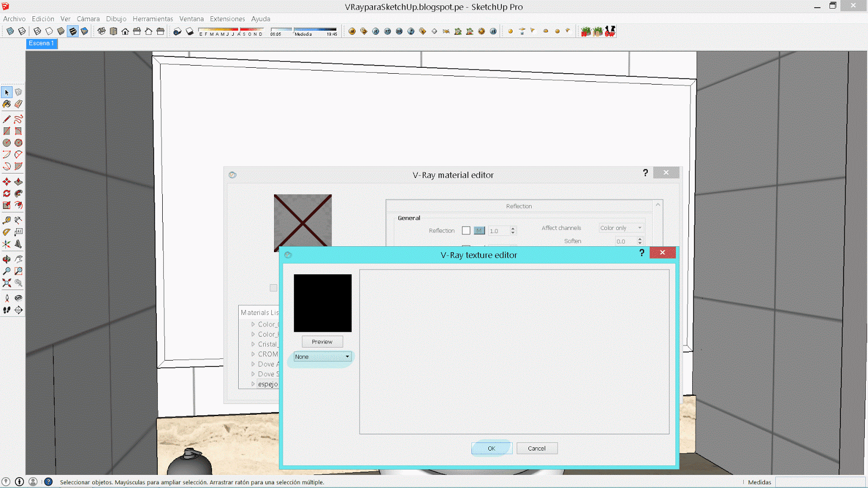Viewport: 868px width, 488px height.
Task: Select the Eraser tool
Action: [x=18, y=104]
